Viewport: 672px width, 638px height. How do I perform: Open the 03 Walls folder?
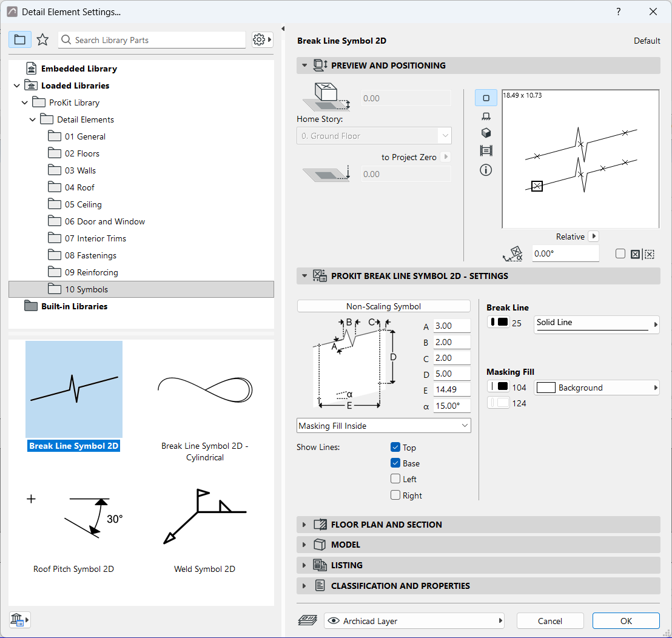pyautogui.click(x=80, y=170)
